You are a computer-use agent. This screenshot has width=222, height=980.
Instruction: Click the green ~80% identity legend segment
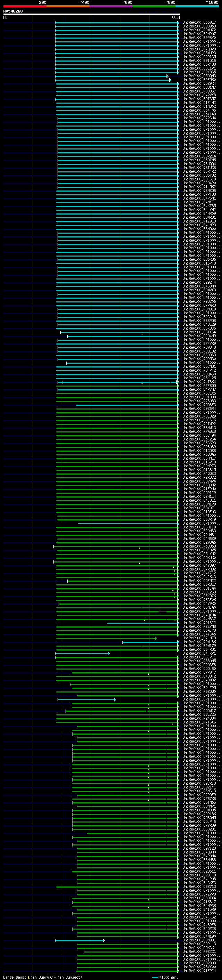click(x=154, y=6)
